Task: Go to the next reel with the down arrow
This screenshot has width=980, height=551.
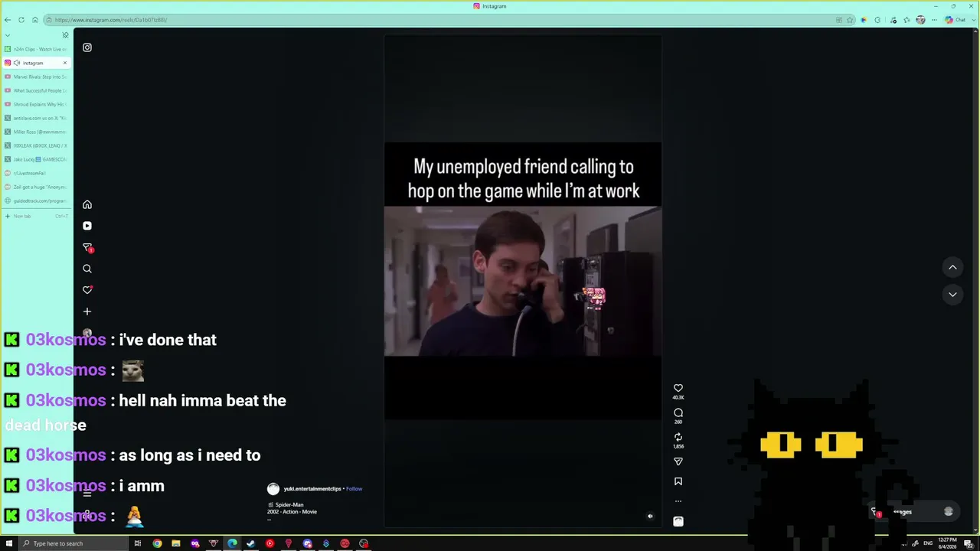Action: [952, 295]
